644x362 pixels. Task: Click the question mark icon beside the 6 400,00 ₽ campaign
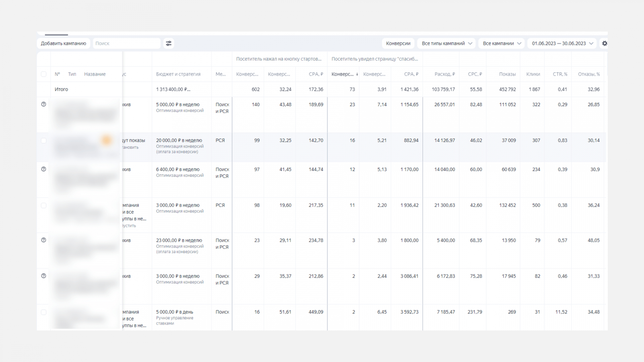click(x=44, y=169)
